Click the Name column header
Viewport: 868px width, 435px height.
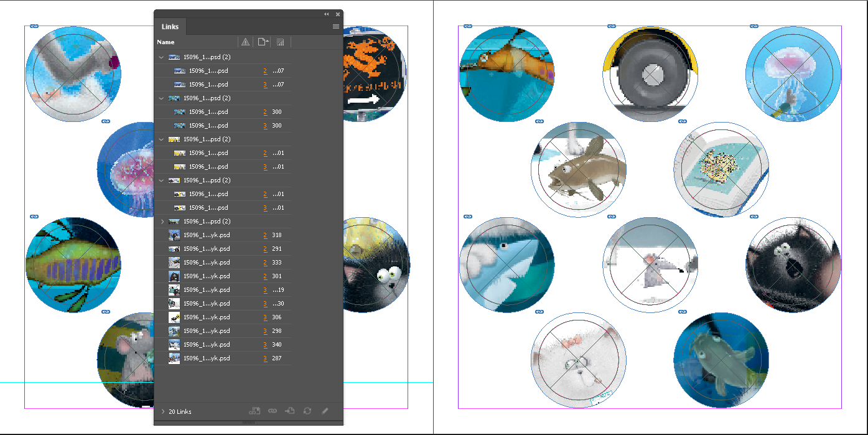166,42
